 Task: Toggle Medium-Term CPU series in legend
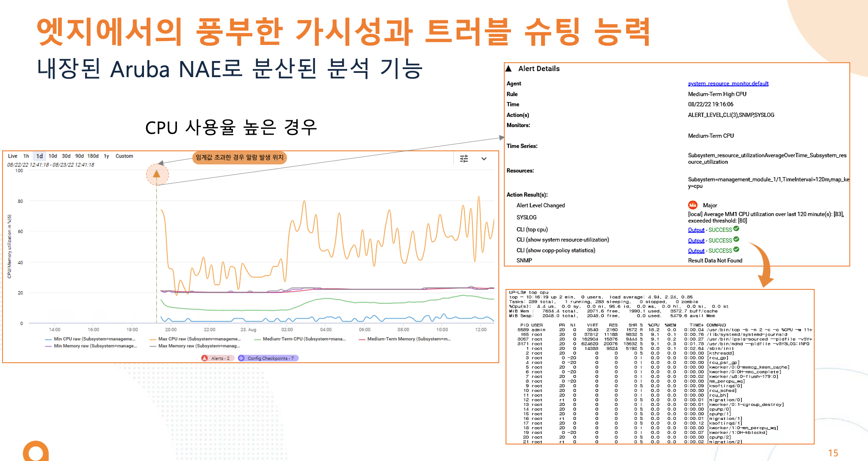304,339
